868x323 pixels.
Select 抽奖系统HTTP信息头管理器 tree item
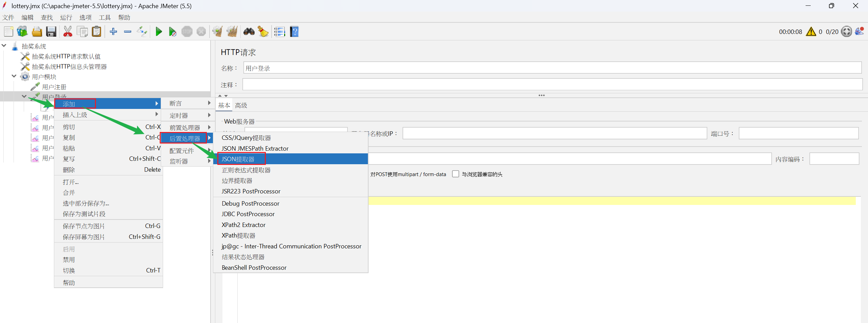[69, 66]
